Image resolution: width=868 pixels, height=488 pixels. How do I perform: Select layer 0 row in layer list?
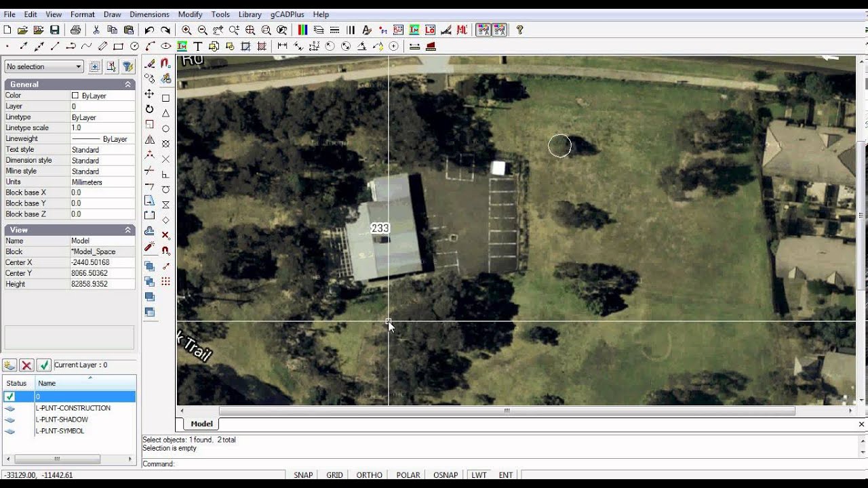[69, 396]
